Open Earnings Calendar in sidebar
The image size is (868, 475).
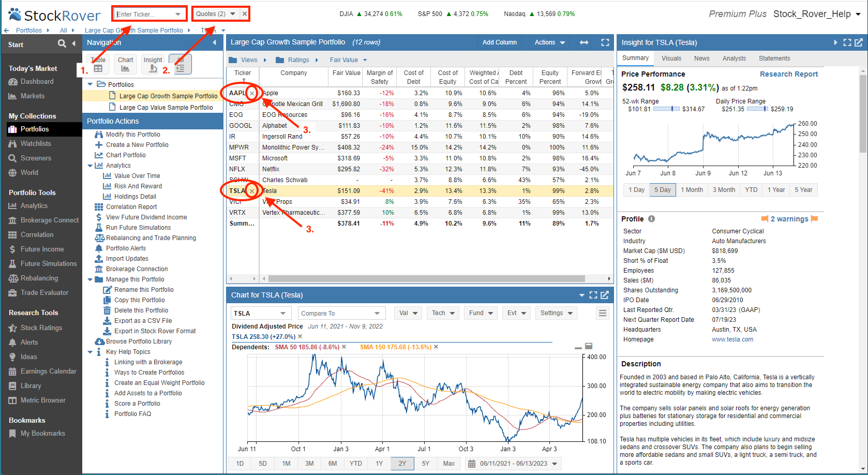(x=48, y=372)
